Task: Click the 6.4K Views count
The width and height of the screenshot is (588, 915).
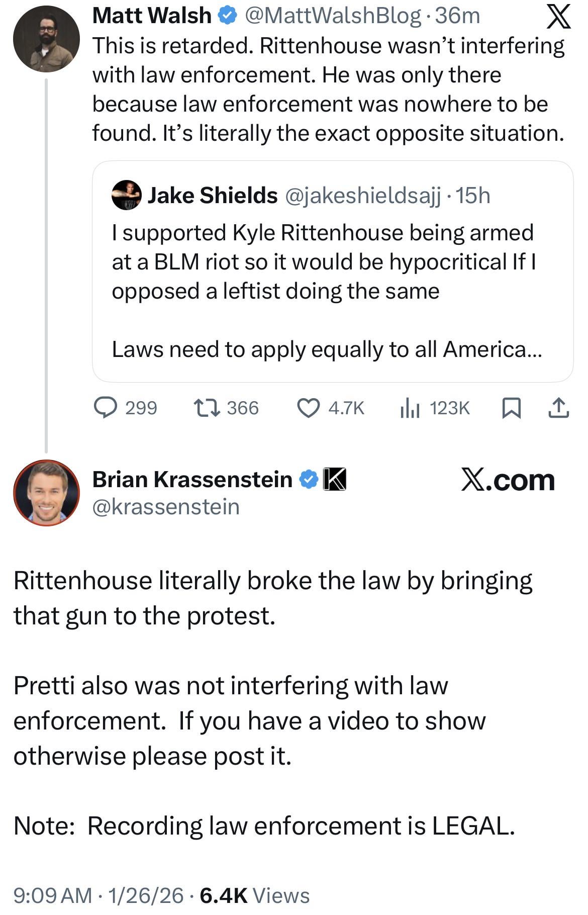Action: coord(254,895)
